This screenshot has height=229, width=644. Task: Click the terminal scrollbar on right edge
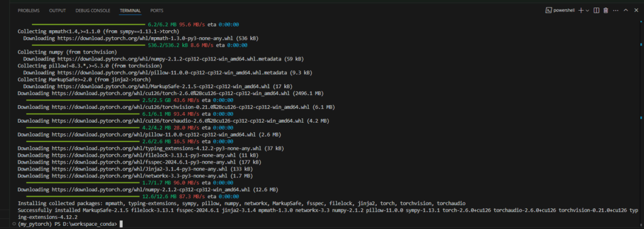(641, 123)
